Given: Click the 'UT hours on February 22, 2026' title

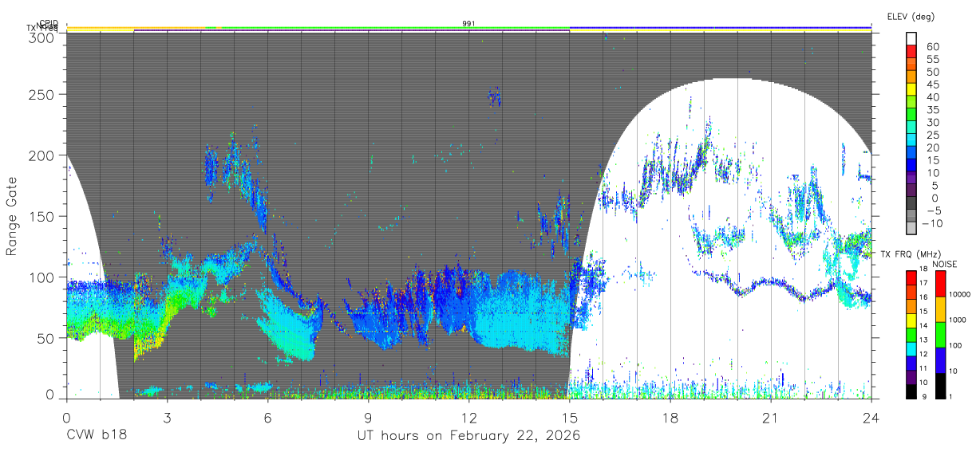Looking at the screenshot, I should (x=468, y=437).
